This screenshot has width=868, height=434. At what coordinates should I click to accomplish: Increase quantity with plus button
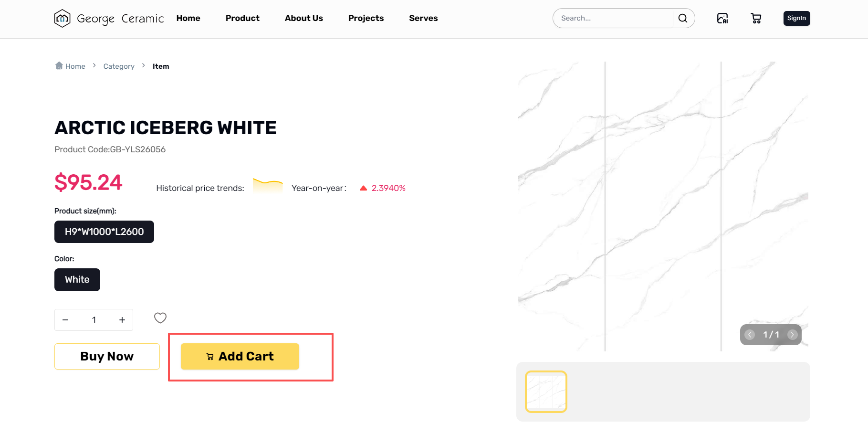[122, 320]
